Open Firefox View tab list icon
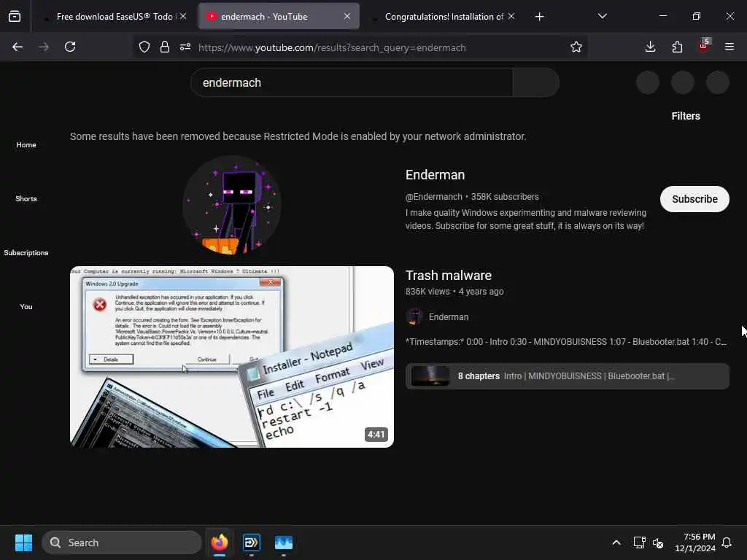This screenshot has height=560, width=747. click(x=15, y=17)
